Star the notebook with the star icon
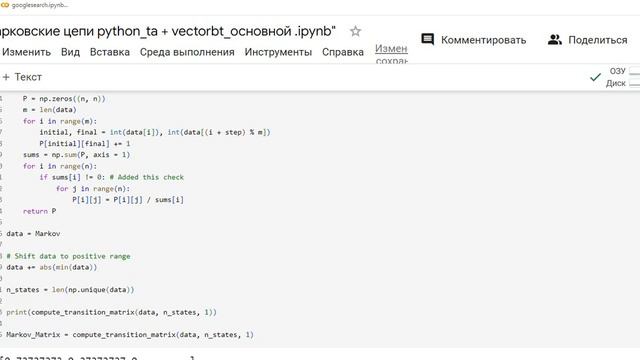Screen dimensions: 640x360 (x=356, y=31)
